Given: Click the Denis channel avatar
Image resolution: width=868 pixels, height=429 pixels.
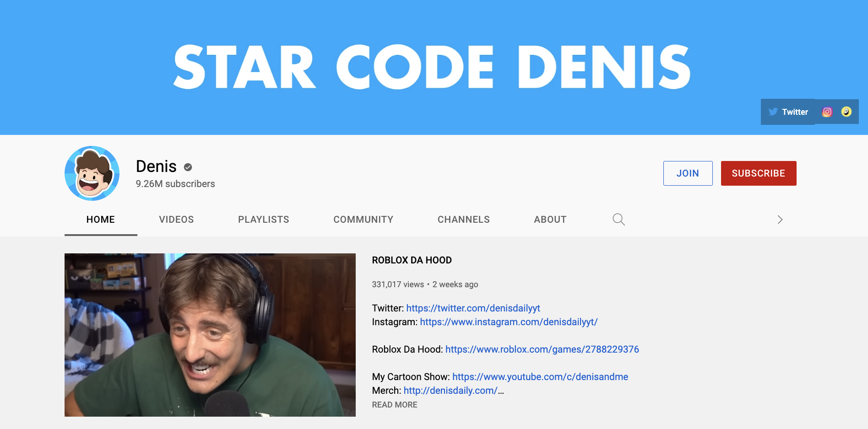Looking at the screenshot, I should (x=92, y=173).
